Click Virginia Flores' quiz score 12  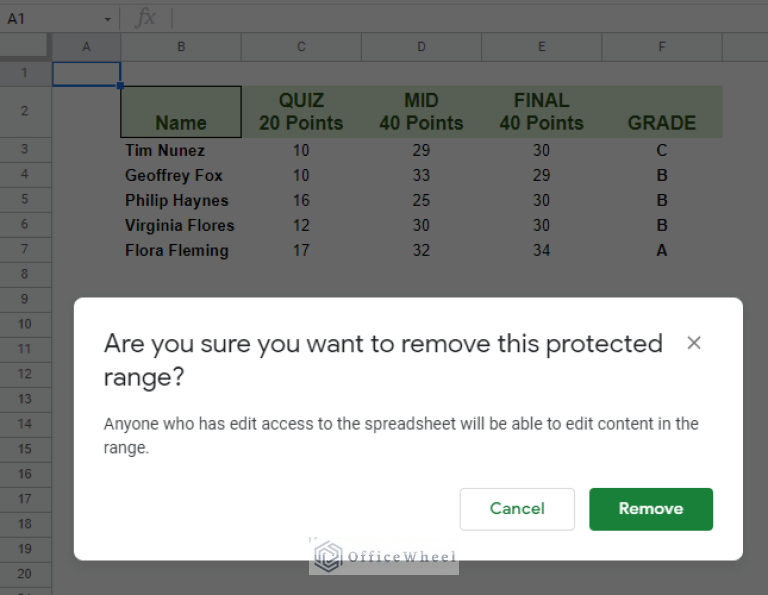pos(301,225)
